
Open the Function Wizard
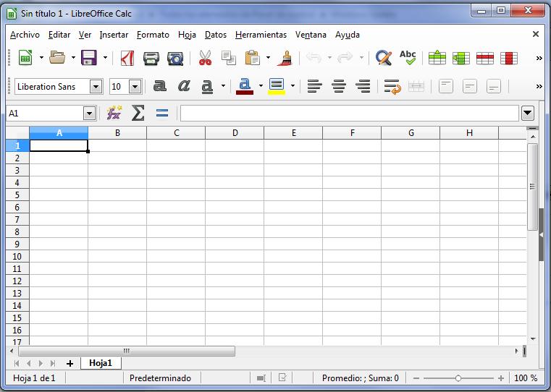pos(114,113)
